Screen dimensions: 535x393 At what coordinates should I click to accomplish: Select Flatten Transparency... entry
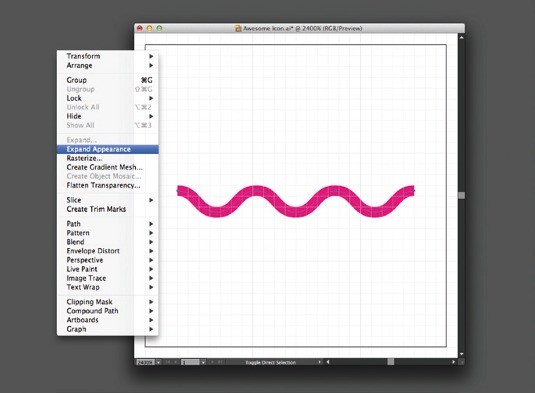(x=107, y=185)
